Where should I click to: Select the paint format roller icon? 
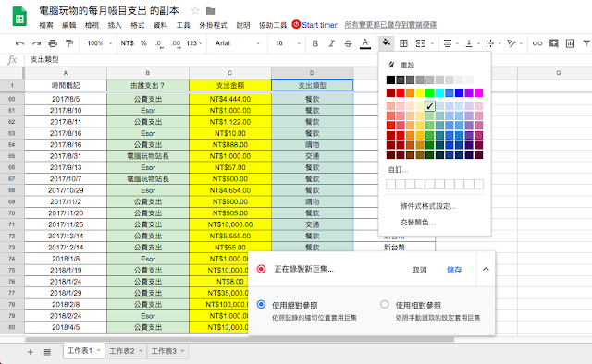[69, 43]
